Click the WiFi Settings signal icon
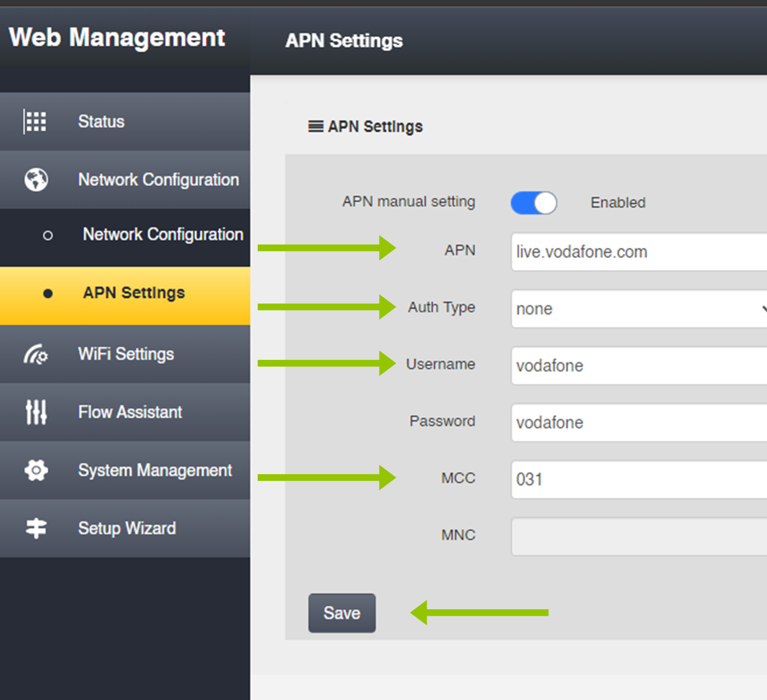 36,354
